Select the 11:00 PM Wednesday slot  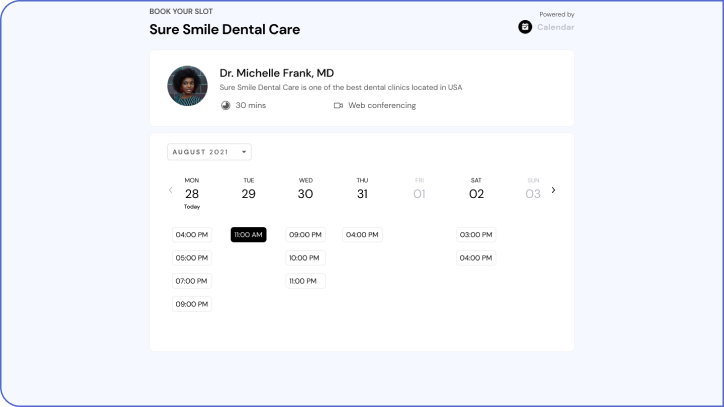coord(305,281)
